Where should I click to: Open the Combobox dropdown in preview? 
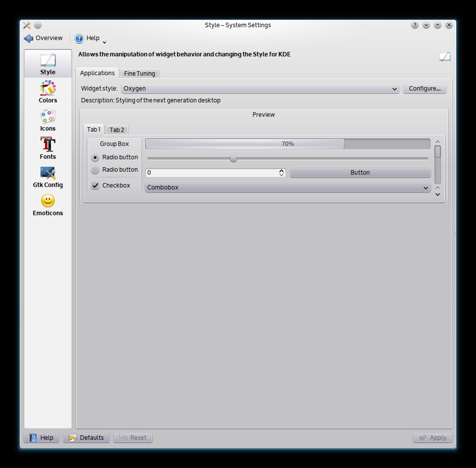click(288, 187)
